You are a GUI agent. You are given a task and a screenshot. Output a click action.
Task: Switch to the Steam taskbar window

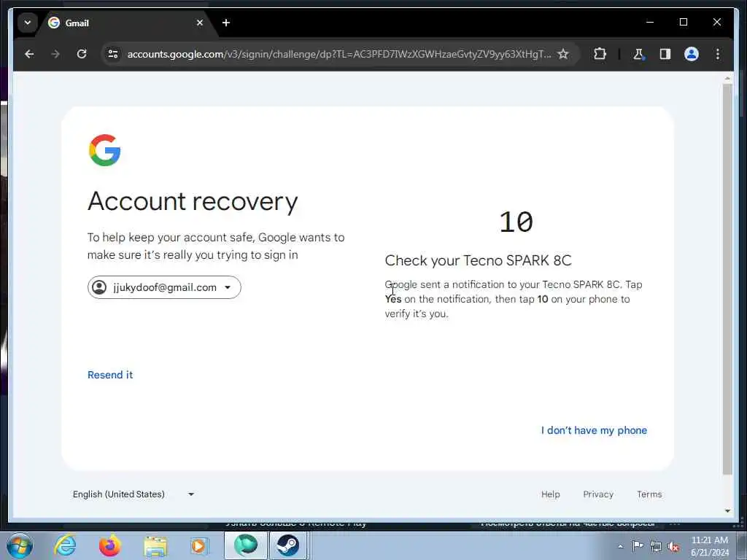(287, 545)
